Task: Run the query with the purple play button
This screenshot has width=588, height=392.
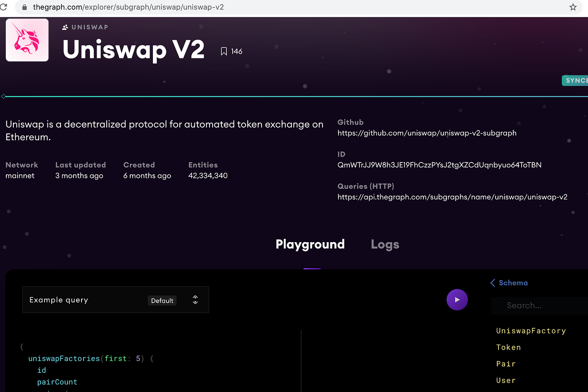Action: [x=457, y=300]
